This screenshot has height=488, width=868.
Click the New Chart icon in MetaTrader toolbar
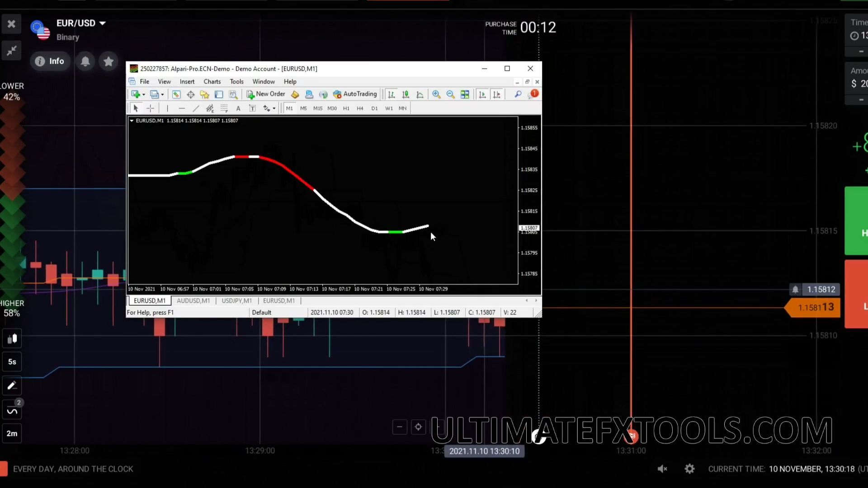pos(136,94)
